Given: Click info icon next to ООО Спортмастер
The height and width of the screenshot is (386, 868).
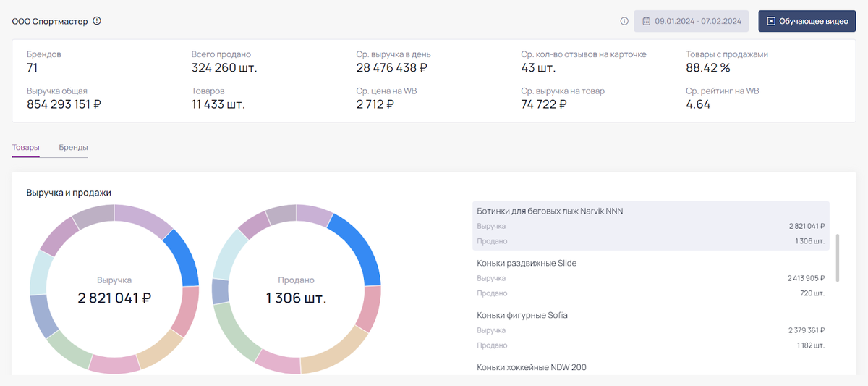Looking at the screenshot, I should tap(97, 21).
